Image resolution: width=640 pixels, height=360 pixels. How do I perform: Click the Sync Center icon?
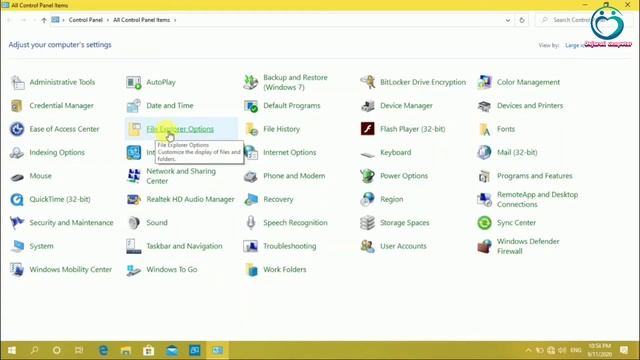[x=484, y=222]
